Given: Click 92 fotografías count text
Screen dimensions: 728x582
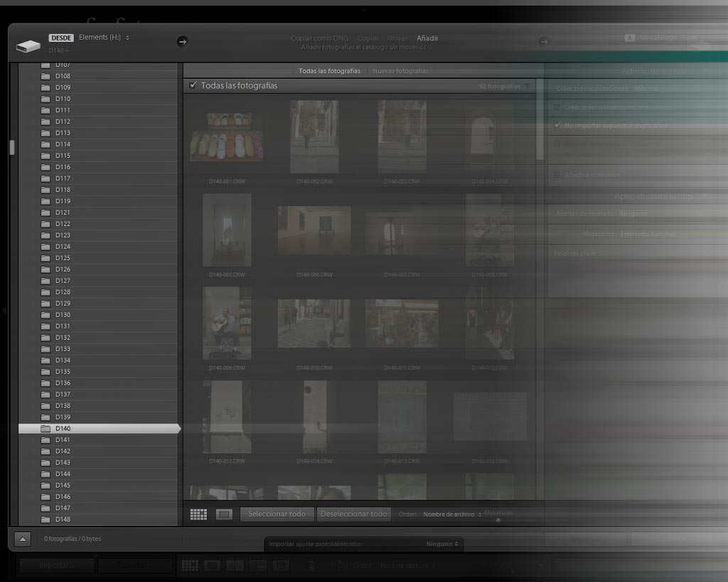Looking at the screenshot, I should (500, 86).
